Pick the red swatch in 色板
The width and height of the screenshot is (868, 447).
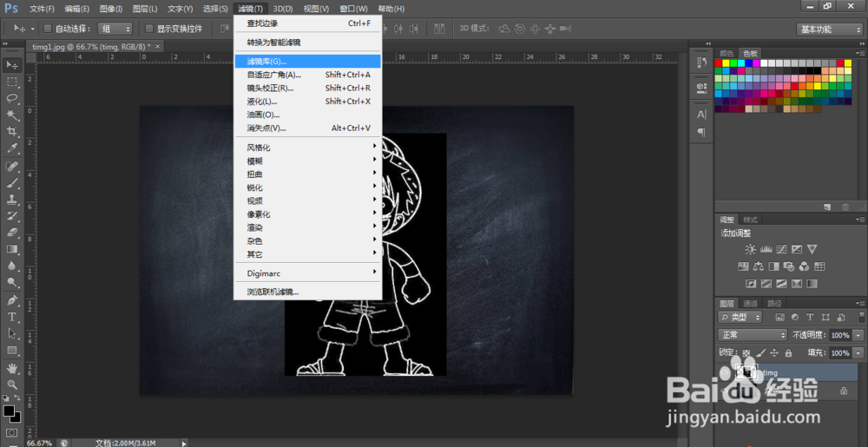click(x=719, y=63)
